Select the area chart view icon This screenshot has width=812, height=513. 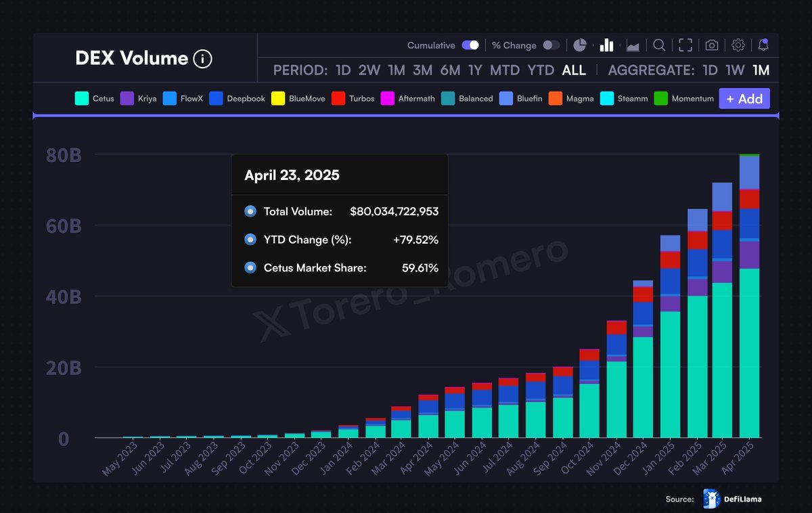[x=633, y=45]
